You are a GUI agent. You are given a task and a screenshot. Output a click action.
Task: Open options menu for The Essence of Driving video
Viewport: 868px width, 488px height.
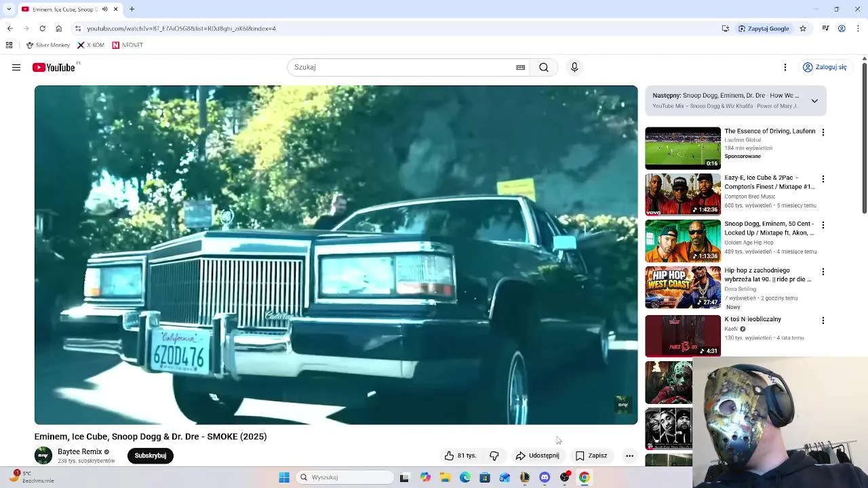823,133
